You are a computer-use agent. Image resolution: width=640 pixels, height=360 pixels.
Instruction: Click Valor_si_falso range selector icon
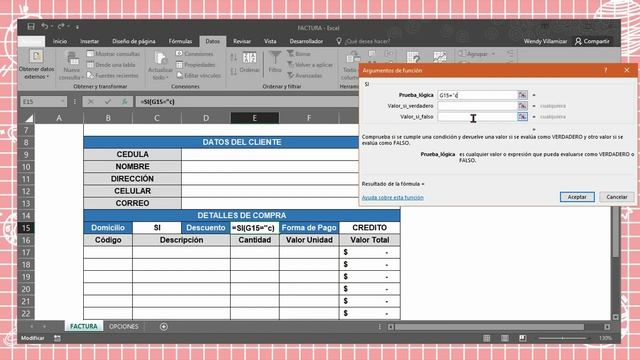(x=522, y=117)
